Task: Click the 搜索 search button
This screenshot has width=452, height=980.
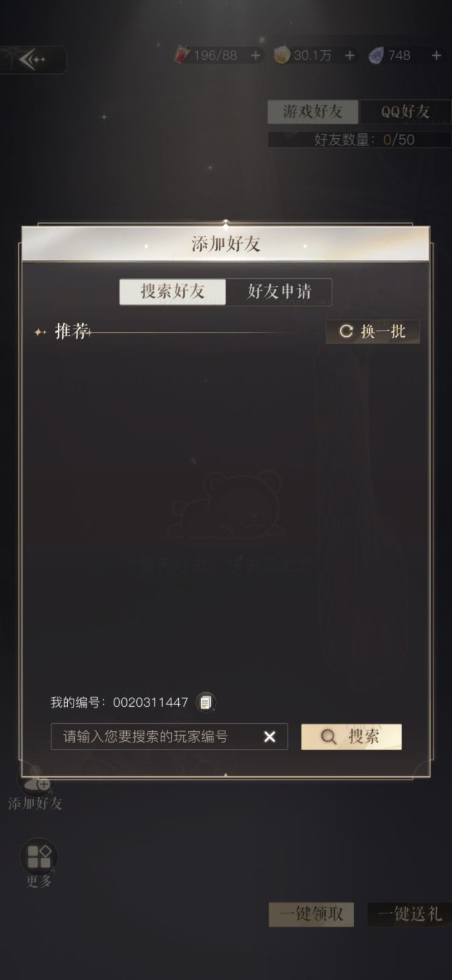Action: [x=352, y=737]
